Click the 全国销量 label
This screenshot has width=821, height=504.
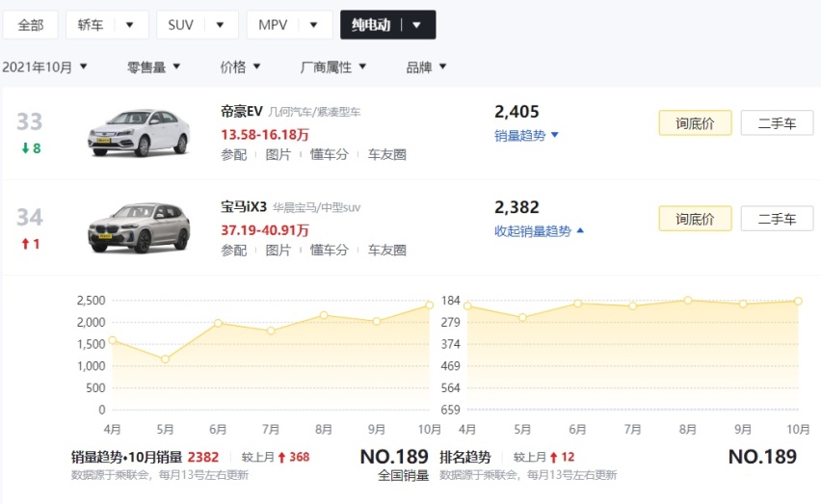(x=403, y=475)
